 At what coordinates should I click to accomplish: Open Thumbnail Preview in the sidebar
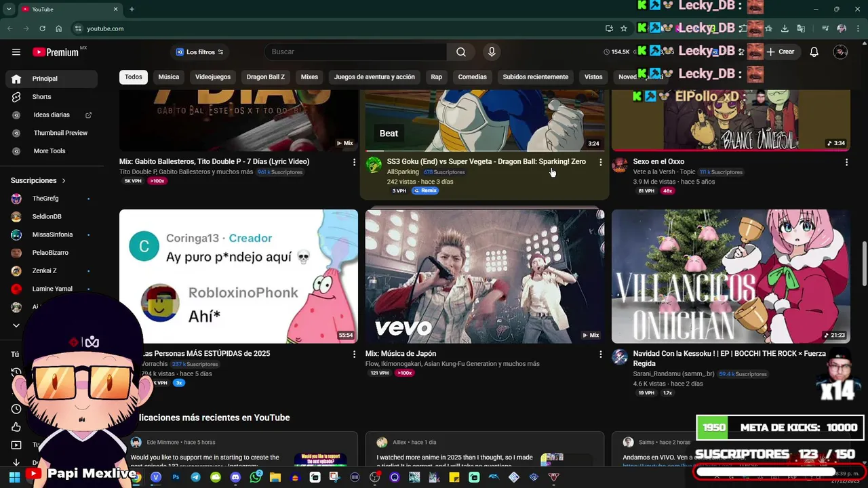coord(52,133)
